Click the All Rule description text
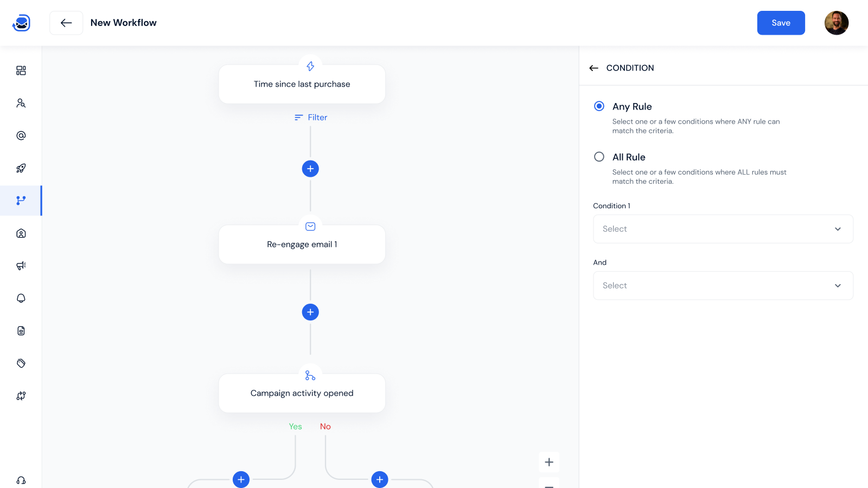Viewport: 868px width, 488px height. tap(699, 177)
